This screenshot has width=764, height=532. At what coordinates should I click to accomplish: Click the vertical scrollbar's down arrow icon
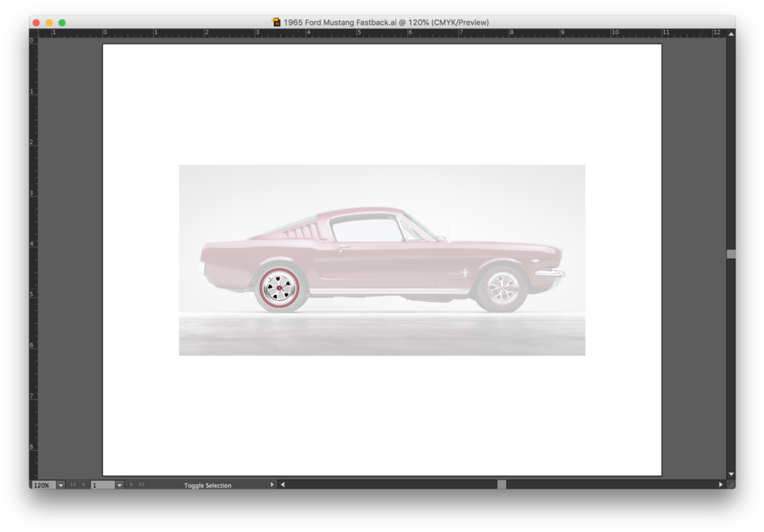731,473
